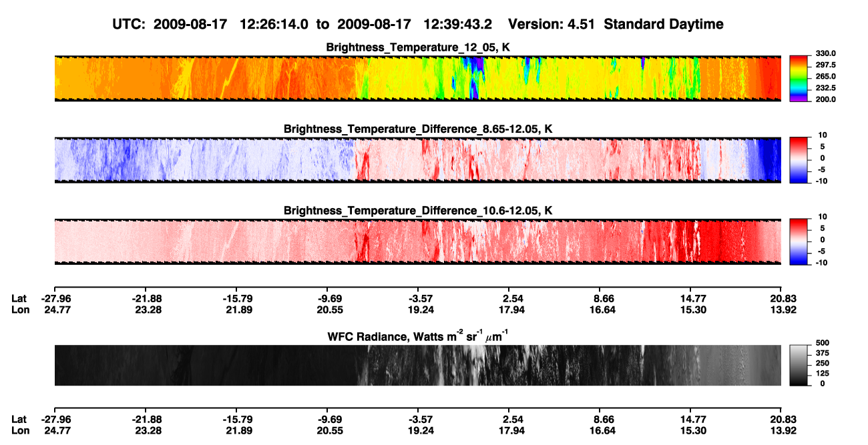Click longitude '19.24' under the WFC Radiance panel
The width and height of the screenshot is (868, 445).
click(x=421, y=430)
